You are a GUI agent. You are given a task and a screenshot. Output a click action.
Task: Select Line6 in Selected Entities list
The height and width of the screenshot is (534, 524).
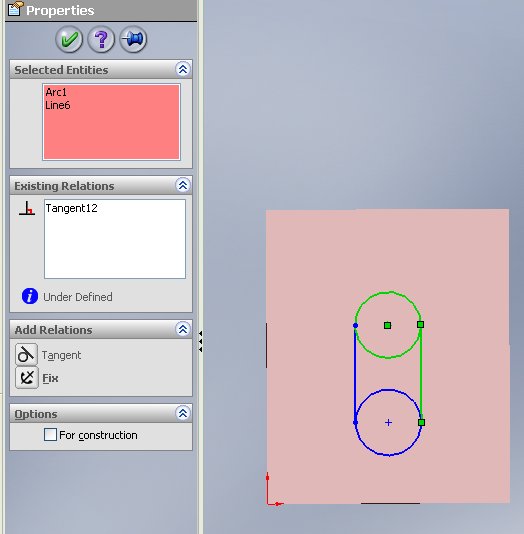[x=58, y=105]
